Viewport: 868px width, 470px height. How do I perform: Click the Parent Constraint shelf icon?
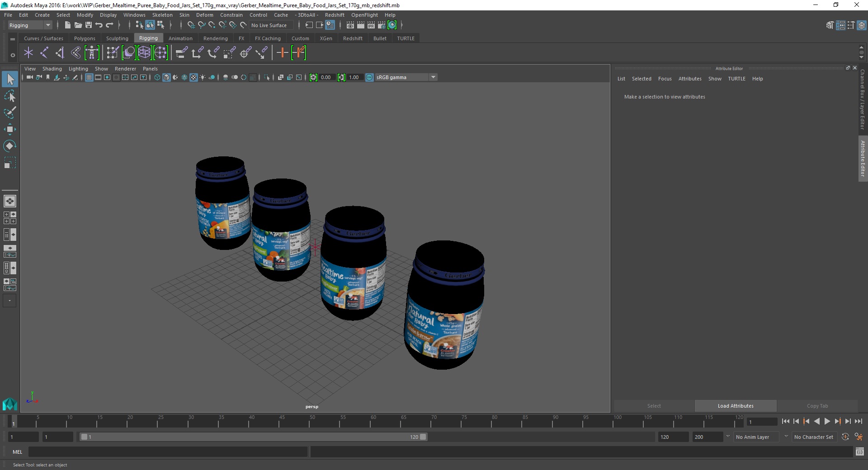[181, 53]
